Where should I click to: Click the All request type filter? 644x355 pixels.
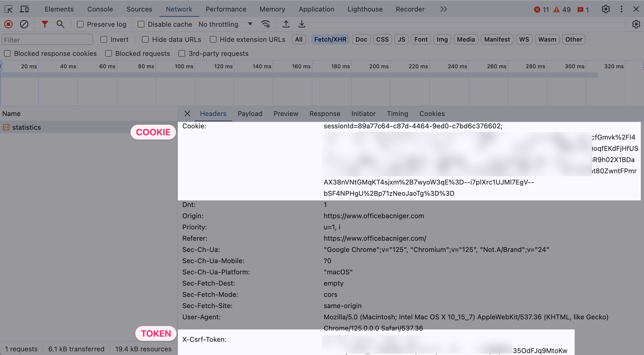pos(299,40)
